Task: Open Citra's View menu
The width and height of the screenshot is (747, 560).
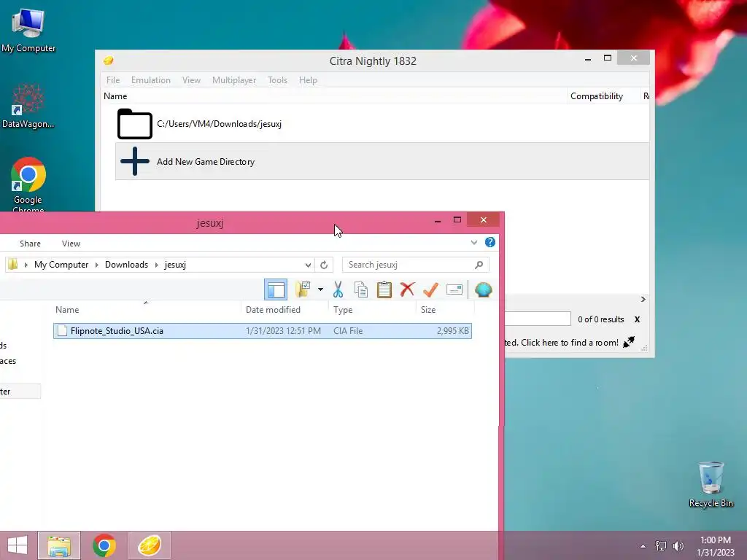Action: tap(191, 80)
